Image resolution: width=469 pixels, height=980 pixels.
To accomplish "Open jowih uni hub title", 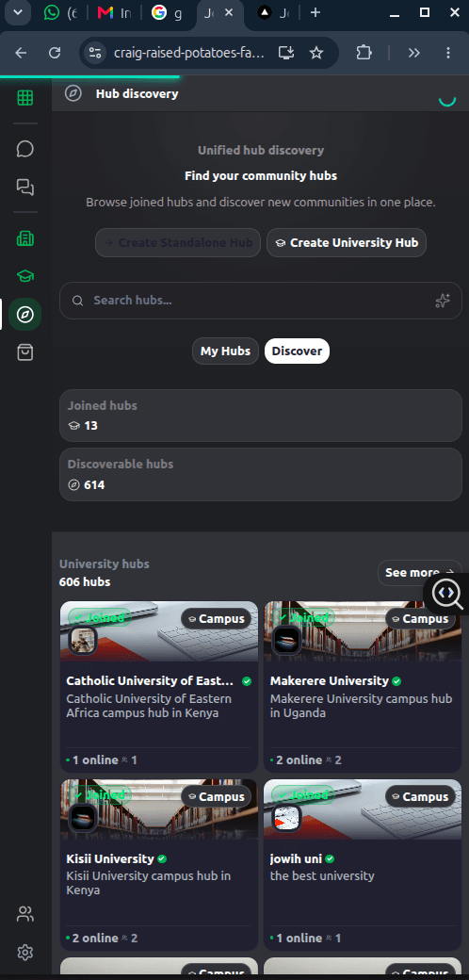I will (x=296, y=858).
